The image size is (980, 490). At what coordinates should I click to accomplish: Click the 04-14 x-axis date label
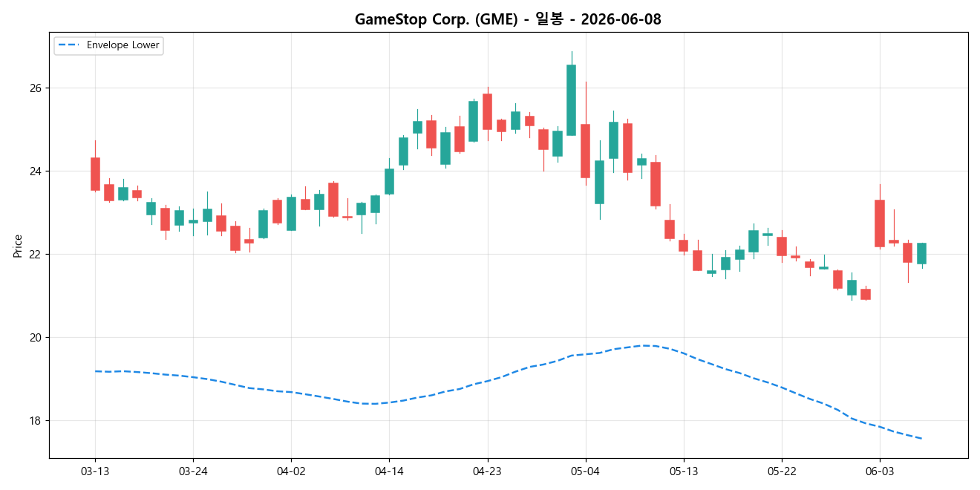pos(389,471)
